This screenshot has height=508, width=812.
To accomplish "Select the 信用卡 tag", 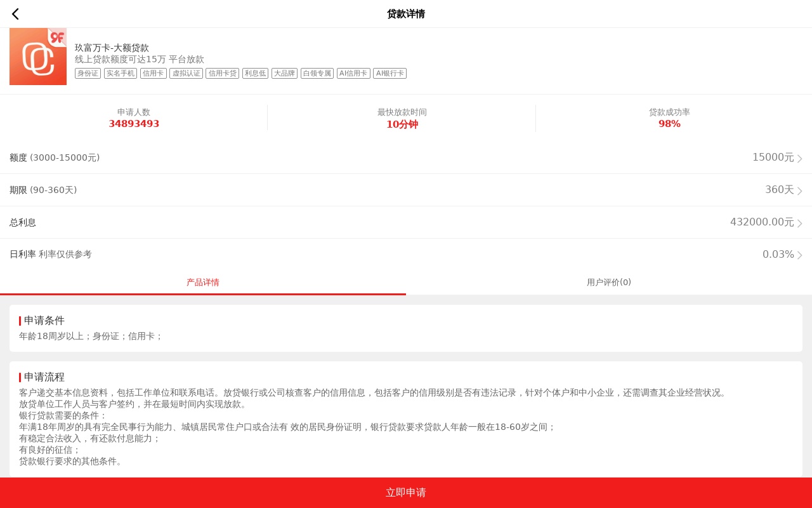I will coord(154,73).
